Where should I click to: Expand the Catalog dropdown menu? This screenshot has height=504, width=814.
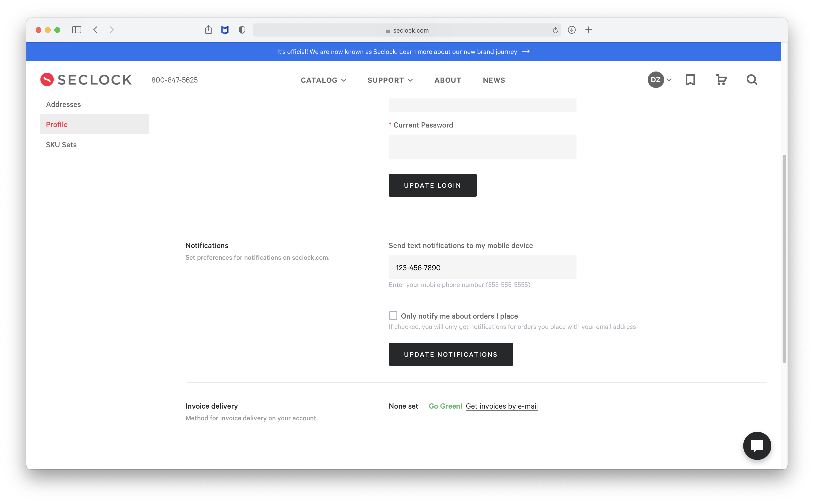323,80
